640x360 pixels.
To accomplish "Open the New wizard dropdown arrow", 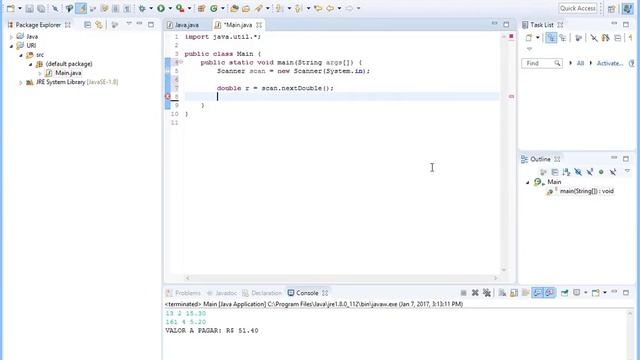I will [19, 8].
